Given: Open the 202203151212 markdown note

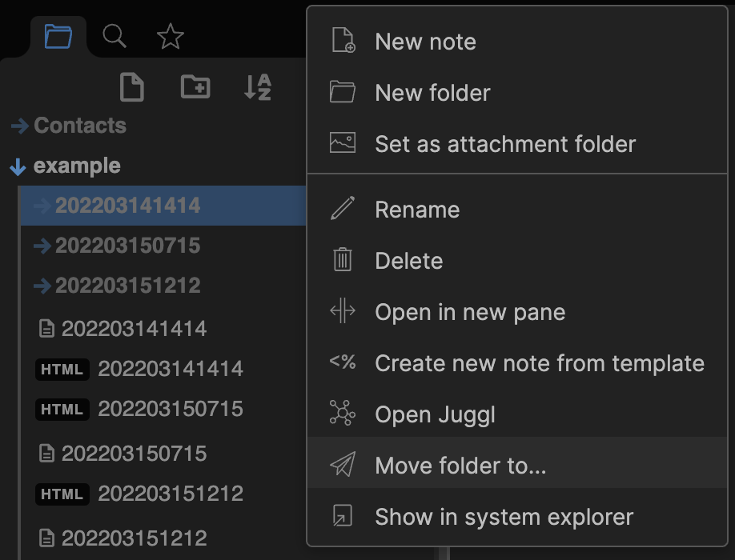Looking at the screenshot, I should click(x=171, y=538).
